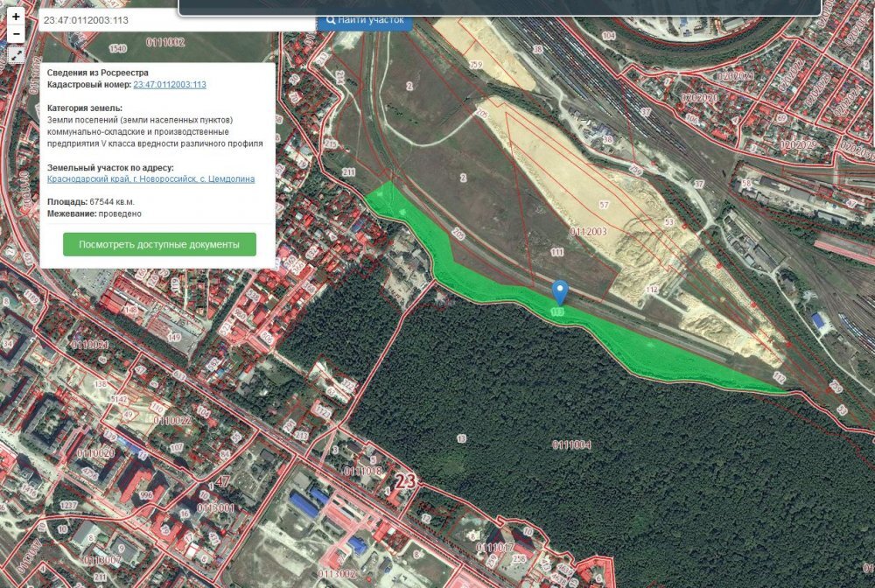
Task: Click the district number 23 label
Action: (x=406, y=481)
